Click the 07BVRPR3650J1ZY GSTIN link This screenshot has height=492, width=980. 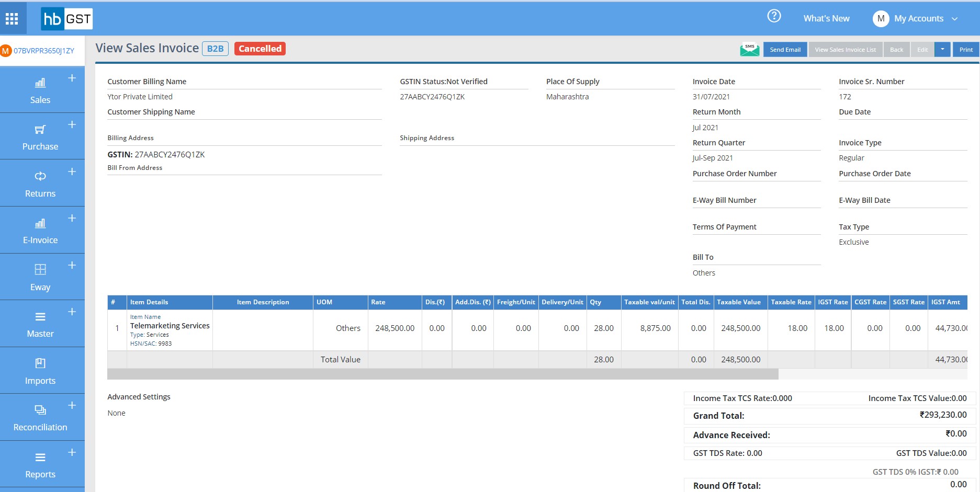[x=44, y=51]
